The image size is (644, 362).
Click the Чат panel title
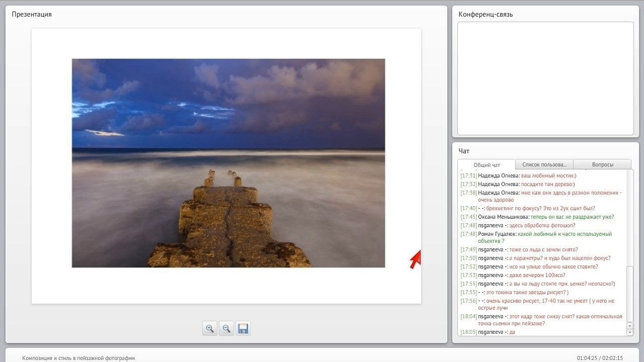tap(464, 151)
